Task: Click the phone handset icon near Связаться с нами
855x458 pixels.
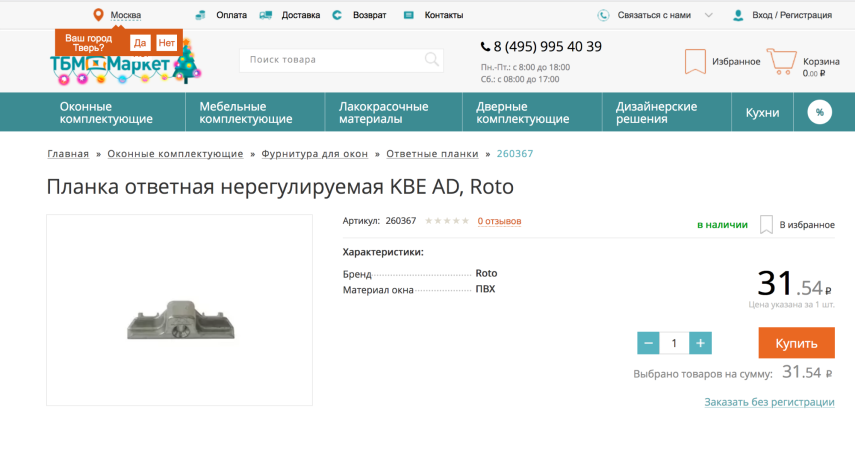Action: (x=603, y=15)
